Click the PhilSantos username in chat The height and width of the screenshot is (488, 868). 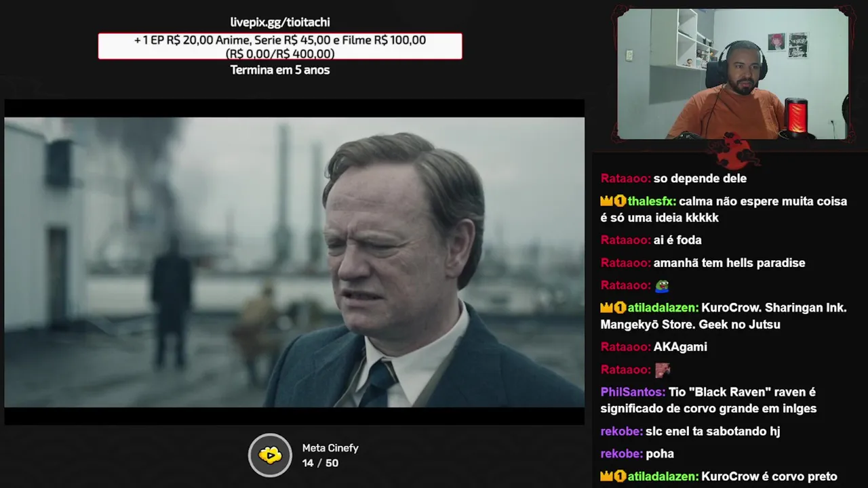pyautogui.click(x=633, y=392)
